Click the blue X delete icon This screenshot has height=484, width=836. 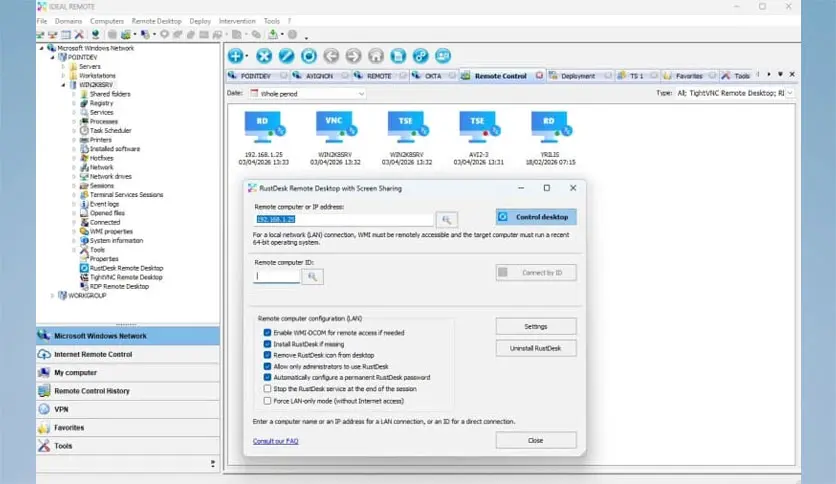[264, 55]
